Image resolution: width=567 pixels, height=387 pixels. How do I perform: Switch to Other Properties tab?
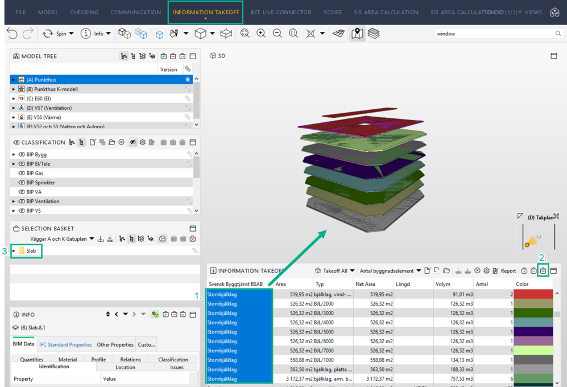point(115,345)
